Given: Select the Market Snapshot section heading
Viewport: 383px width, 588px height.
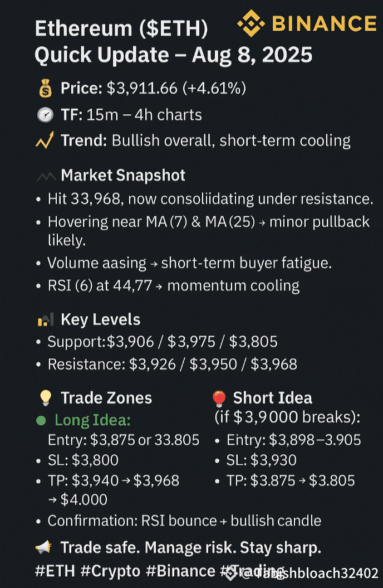Looking at the screenshot, I should pos(123,176).
